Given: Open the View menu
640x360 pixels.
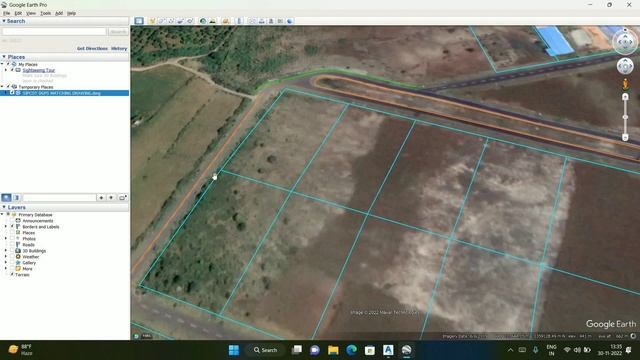Looking at the screenshot, I should coord(31,13).
